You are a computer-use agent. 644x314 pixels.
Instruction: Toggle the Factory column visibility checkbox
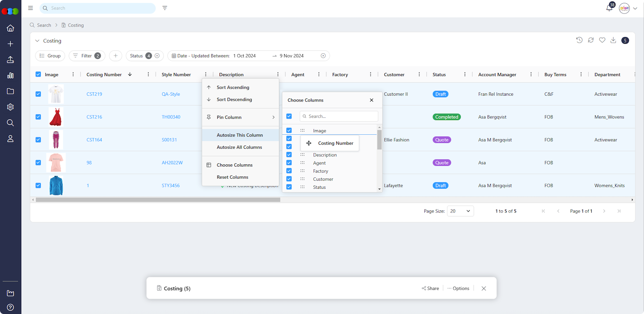click(289, 171)
